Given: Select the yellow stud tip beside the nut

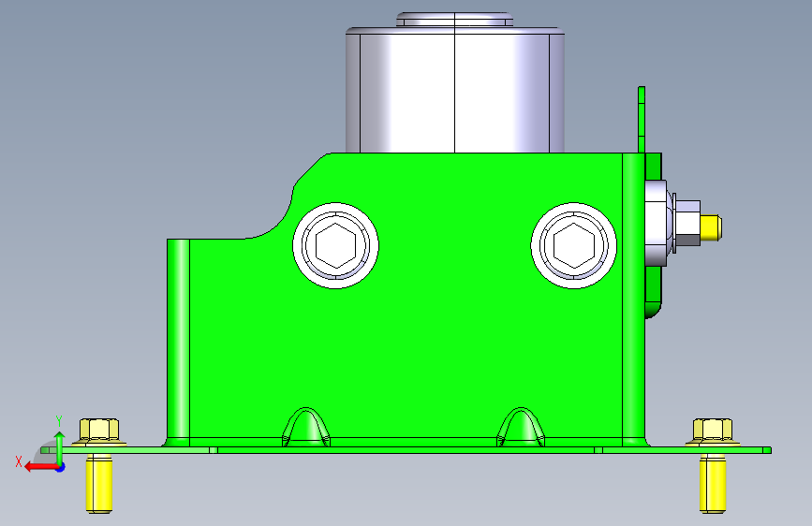Looking at the screenshot, I should pyautogui.click(x=711, y=227).
